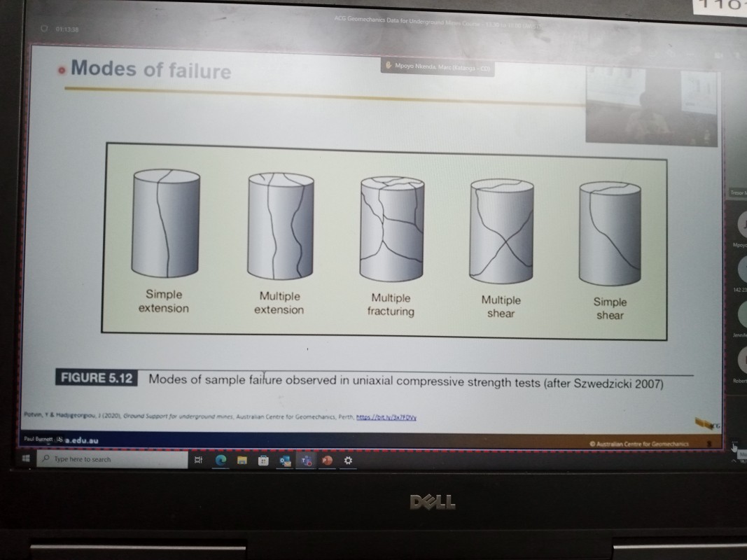Switch to Outlook in the taskbar
This screenshot has width=747, height=560.
(286, 460)
